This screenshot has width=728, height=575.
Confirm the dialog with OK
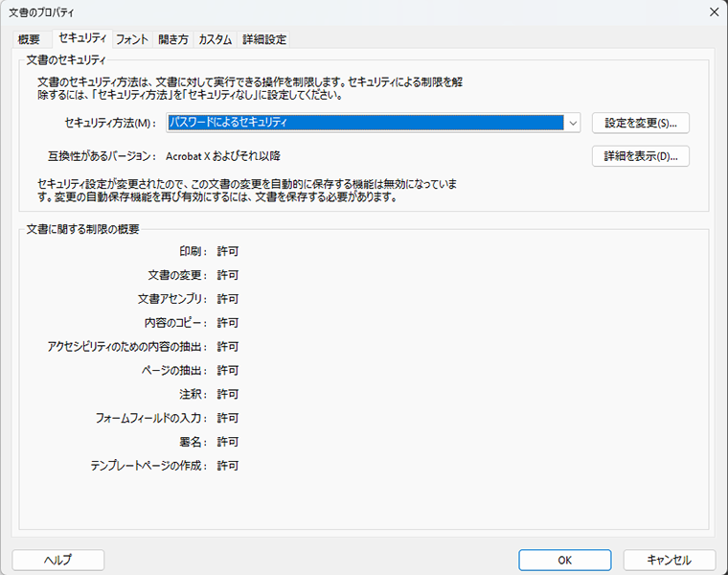(565, 560)
